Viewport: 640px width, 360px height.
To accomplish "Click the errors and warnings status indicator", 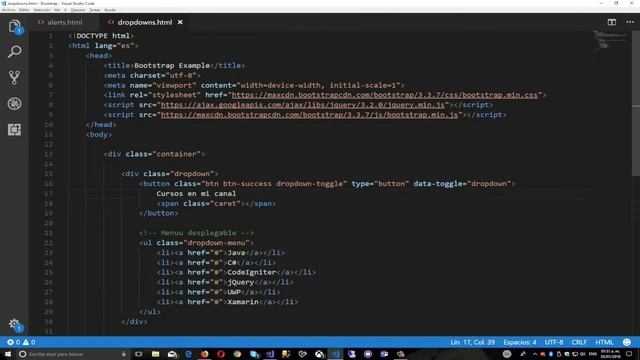I will [x=21, y=342].
